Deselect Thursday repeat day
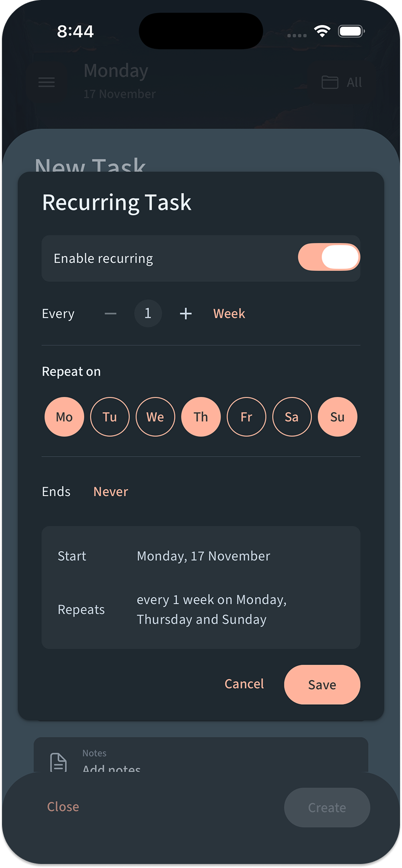This screenshot has height=868, width=402. pos(201,416)
